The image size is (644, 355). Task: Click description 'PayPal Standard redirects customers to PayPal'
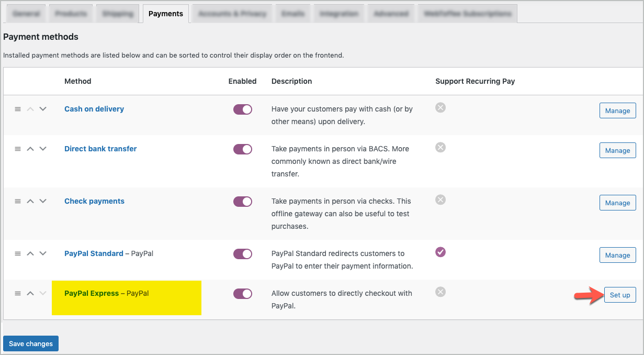(342, 260)
